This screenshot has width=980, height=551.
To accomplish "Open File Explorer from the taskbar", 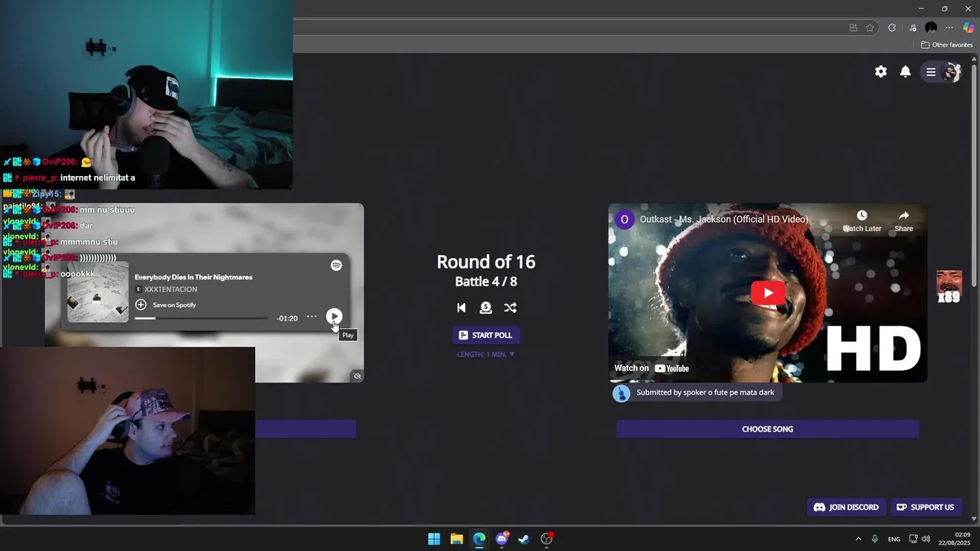I will pos(456,539).
